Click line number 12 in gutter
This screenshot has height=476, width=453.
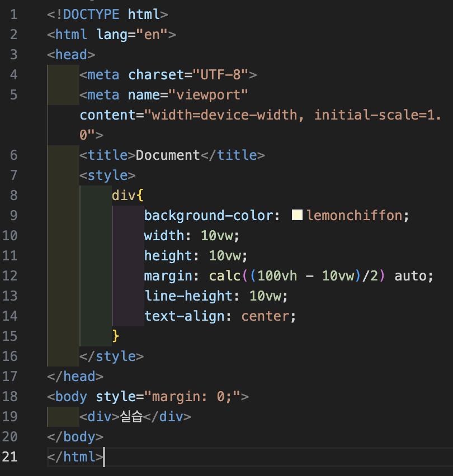point(10,275)
